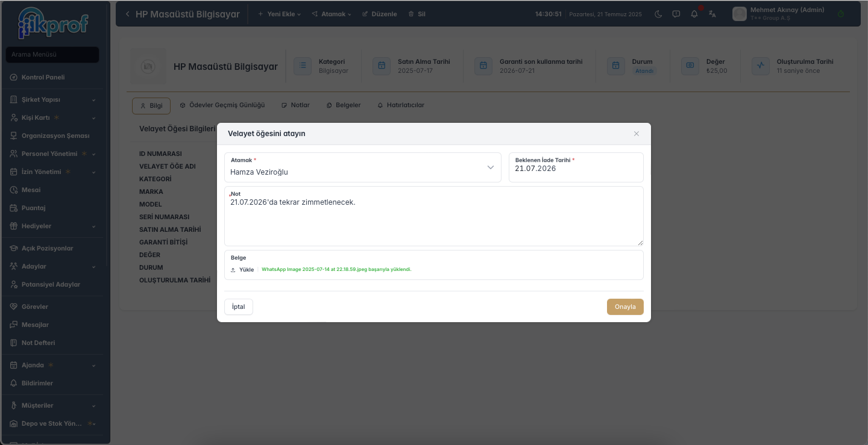This screenshot has height=445, width=868.
Task: Open the Yeni Ekle dropdown menu
Action: pos(279,14)
